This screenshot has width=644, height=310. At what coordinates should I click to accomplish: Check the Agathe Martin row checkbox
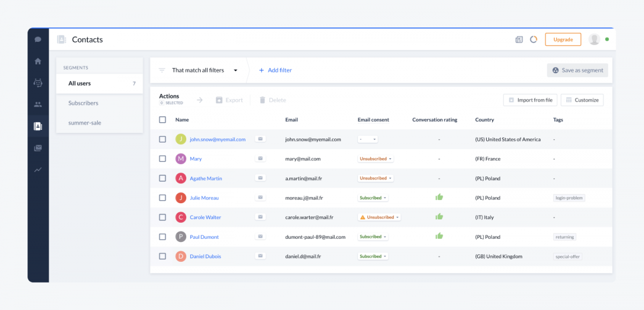tap(163, 178)
